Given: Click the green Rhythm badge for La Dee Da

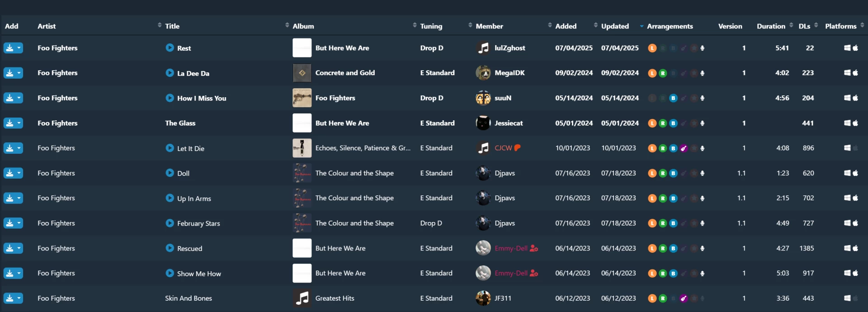Looking at the screenshot, I should (663, 73).
